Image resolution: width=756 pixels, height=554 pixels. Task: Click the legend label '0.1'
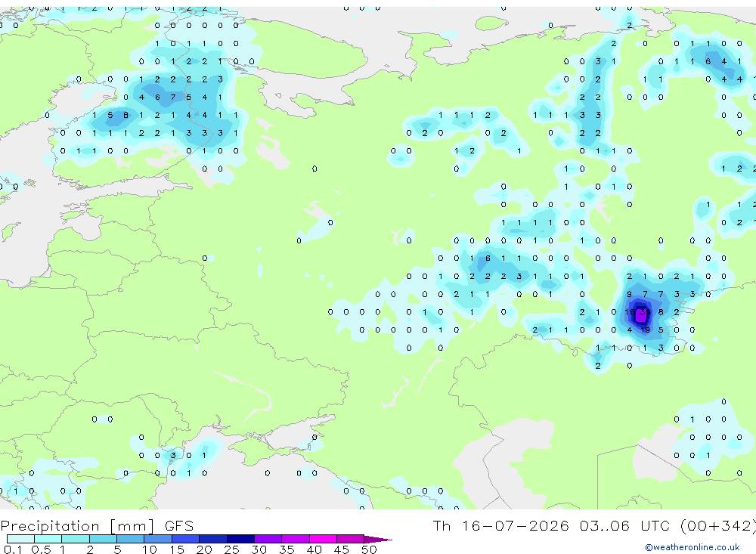point(13,549)
